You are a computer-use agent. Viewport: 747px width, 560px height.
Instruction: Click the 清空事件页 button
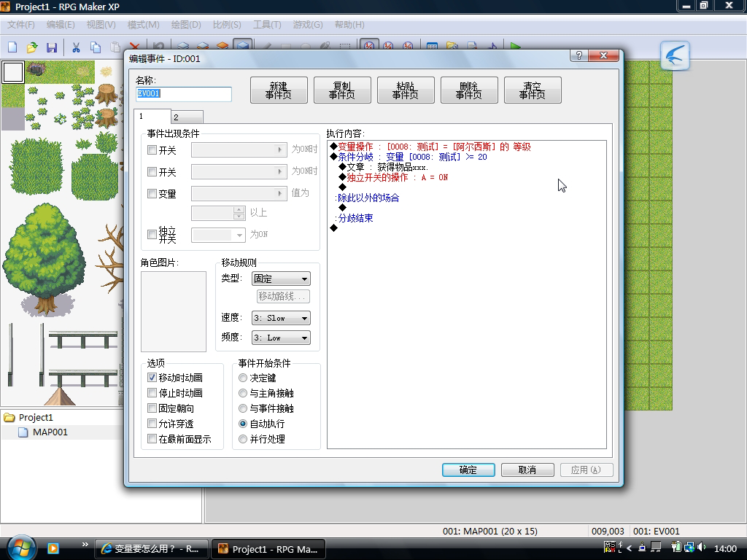(x=533, y=90)
